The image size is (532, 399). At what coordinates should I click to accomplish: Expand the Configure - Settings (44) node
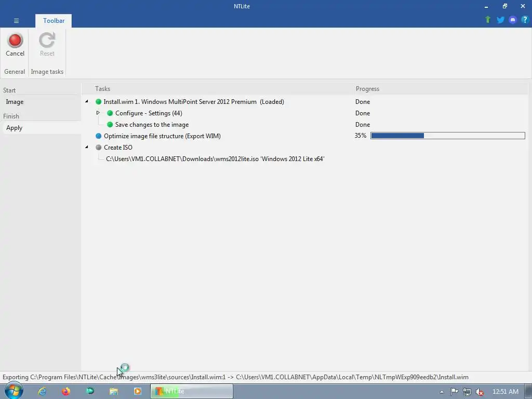tap(98, 113)
